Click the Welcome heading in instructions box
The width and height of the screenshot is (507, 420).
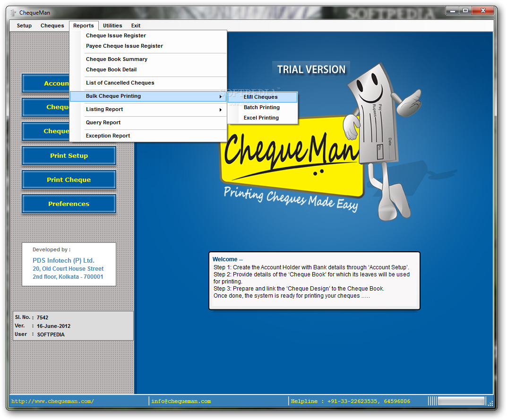coord(228,259)
